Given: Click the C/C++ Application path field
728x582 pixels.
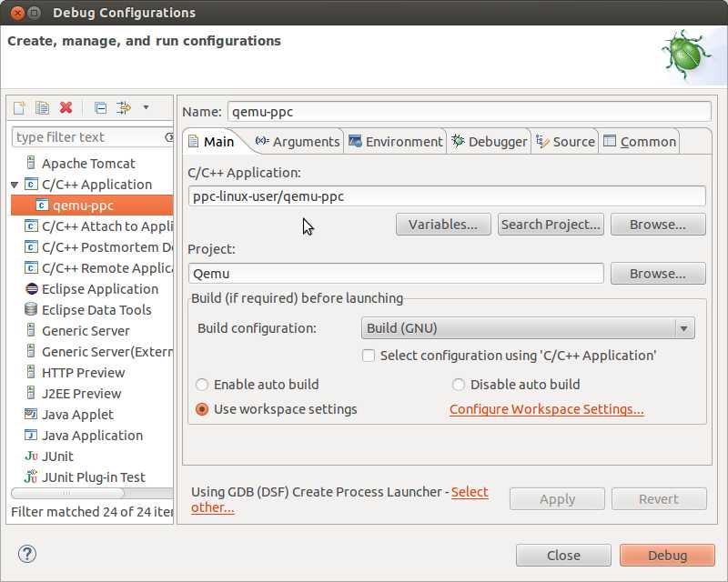Looking at the screenshot, I should [447, 196].
